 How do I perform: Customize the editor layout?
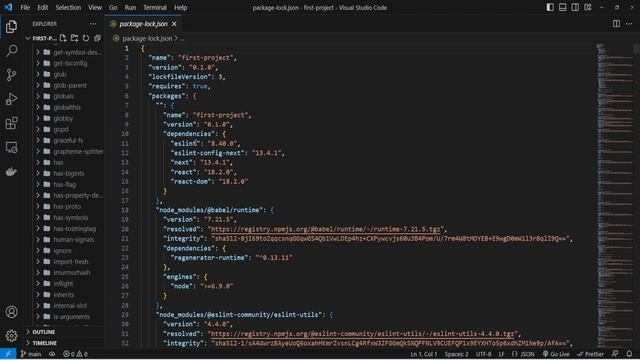click(x=588, y=7)
